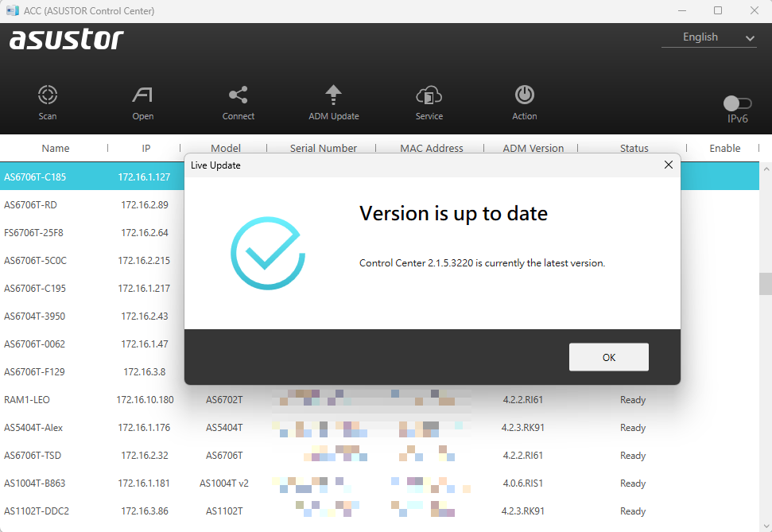Select the RAM1-LEO device
This screenshot has width=772, height=532.
(26, 399)
